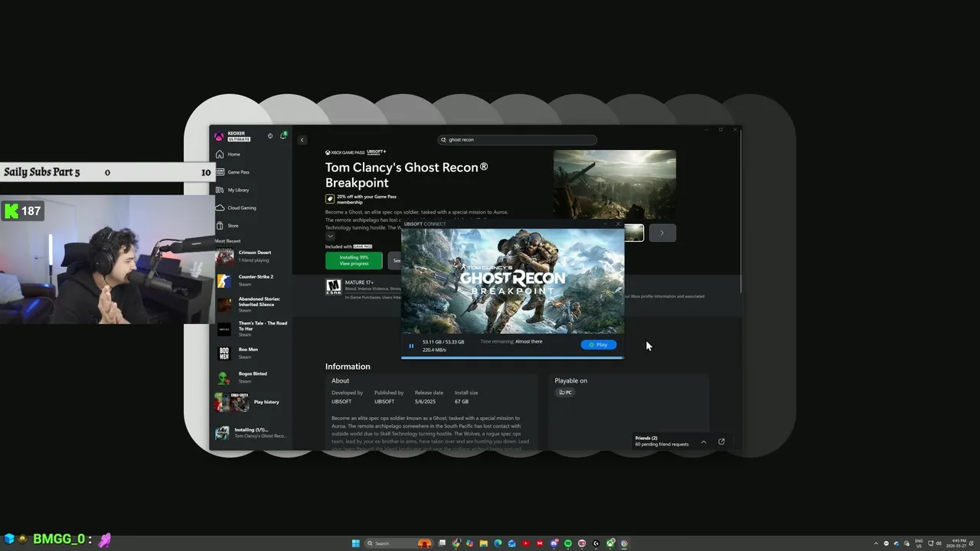Click the ESRB Mature 17+ rating icon

(333, 287)
